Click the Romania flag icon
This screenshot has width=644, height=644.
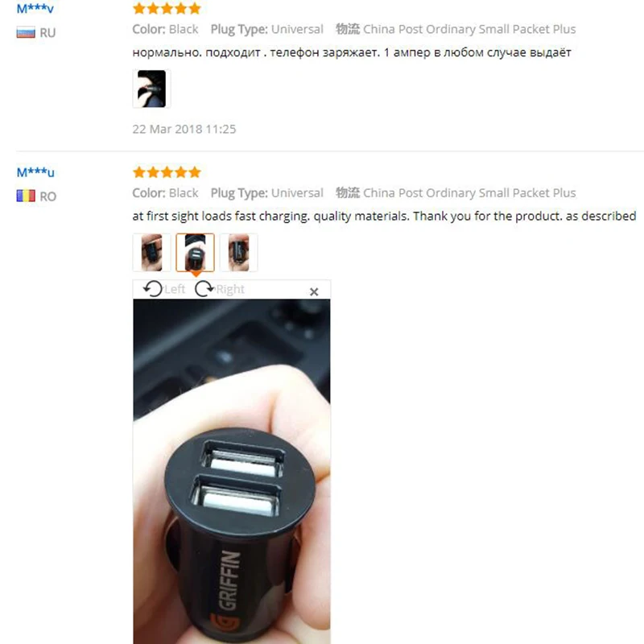(26, 196)
